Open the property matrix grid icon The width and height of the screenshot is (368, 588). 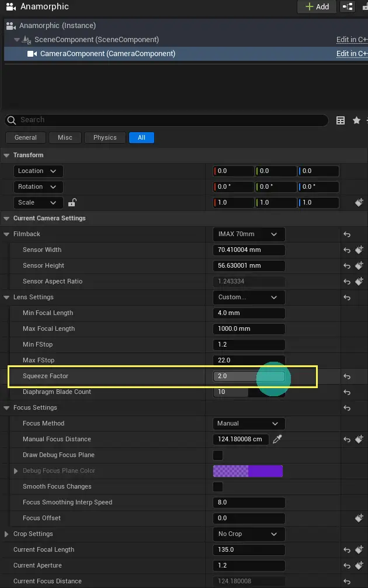(341, 120)
